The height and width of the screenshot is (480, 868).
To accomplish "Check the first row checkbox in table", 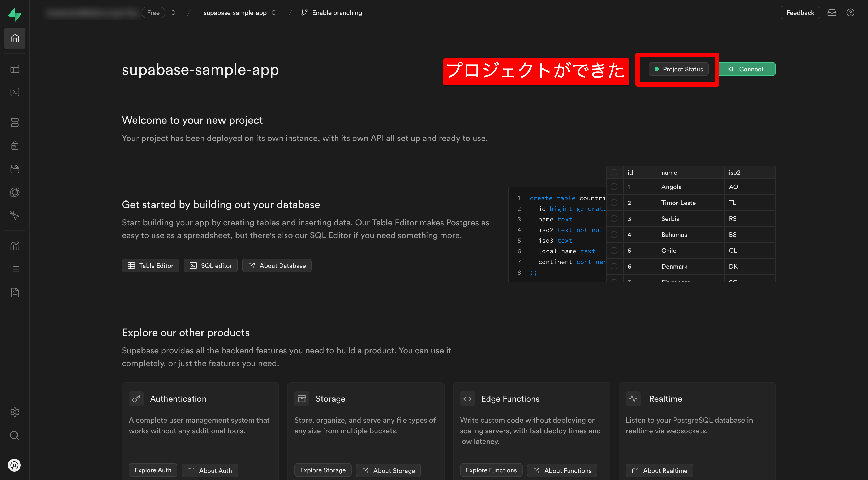I will pyautogui.click(x=614, y=187).
